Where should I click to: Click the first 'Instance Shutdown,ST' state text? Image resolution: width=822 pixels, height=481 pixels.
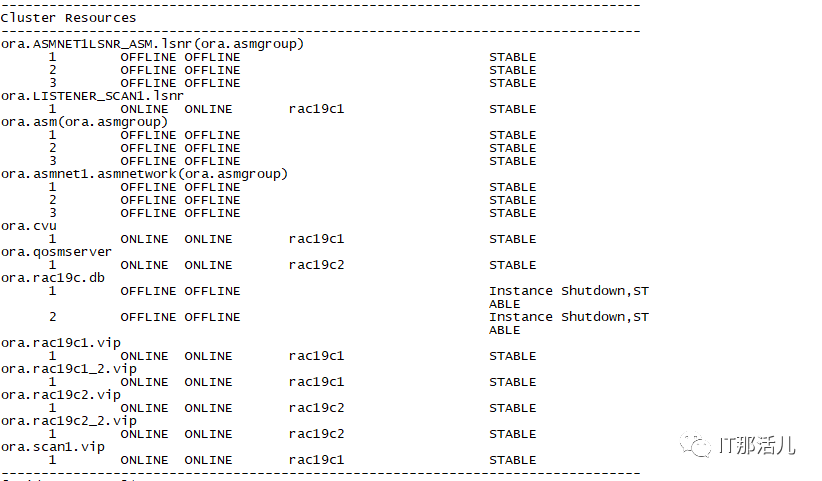[x=568, y=291]
